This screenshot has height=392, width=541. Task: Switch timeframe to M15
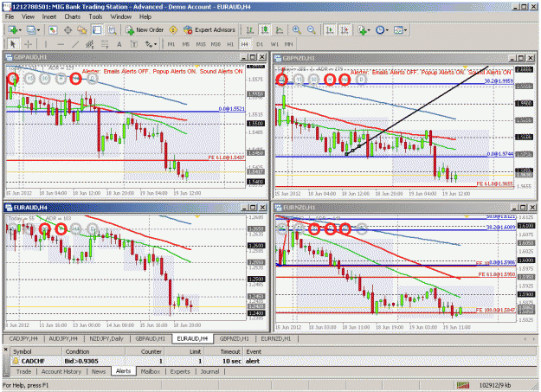pyautogui.click(x=201, y=44)
